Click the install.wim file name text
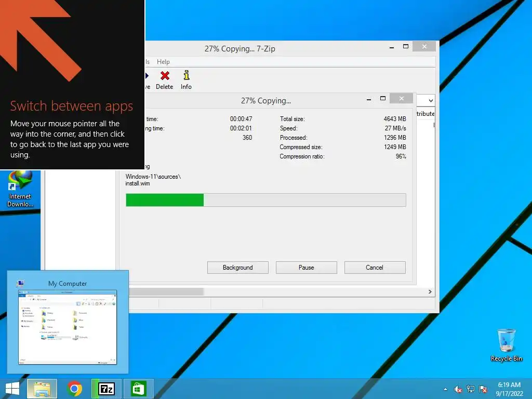532x399 pixels. coord(137,183)
